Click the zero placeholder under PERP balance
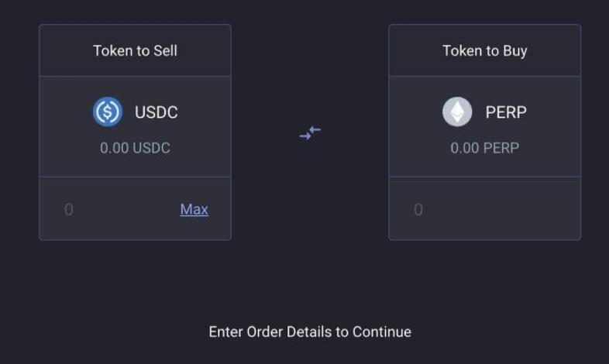Screen dimensions: 609x364 coord(418,210)
